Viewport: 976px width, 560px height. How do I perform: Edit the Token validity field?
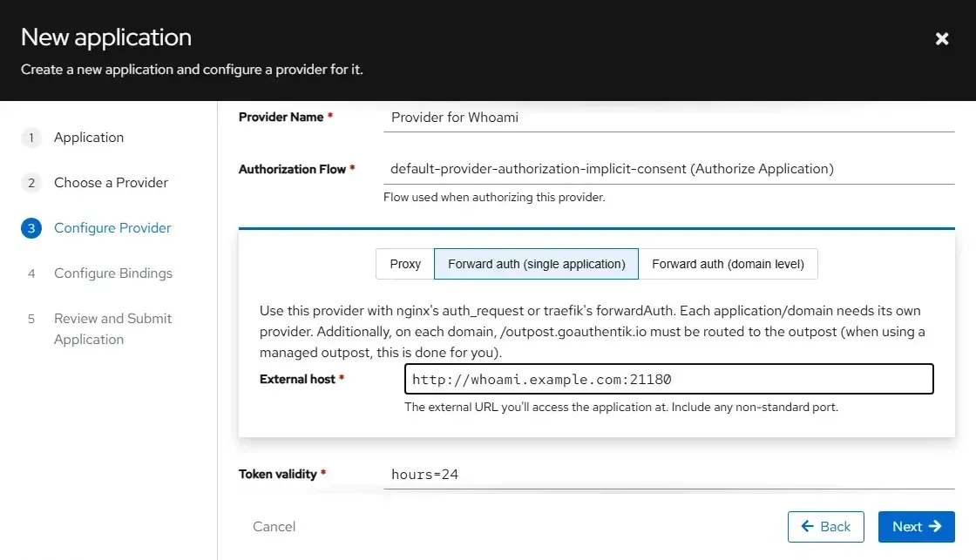tap(668, 474)
